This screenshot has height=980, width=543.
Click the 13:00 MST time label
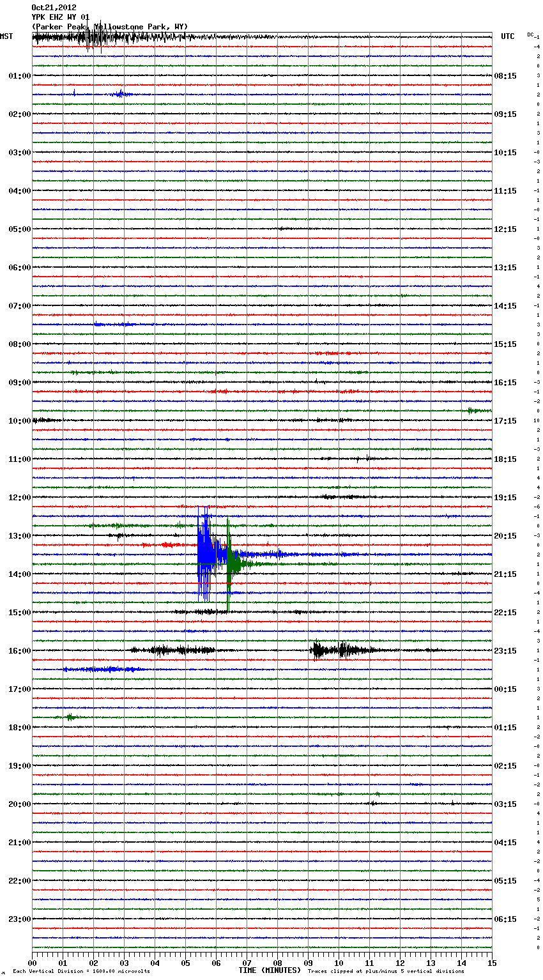[19, 536]
